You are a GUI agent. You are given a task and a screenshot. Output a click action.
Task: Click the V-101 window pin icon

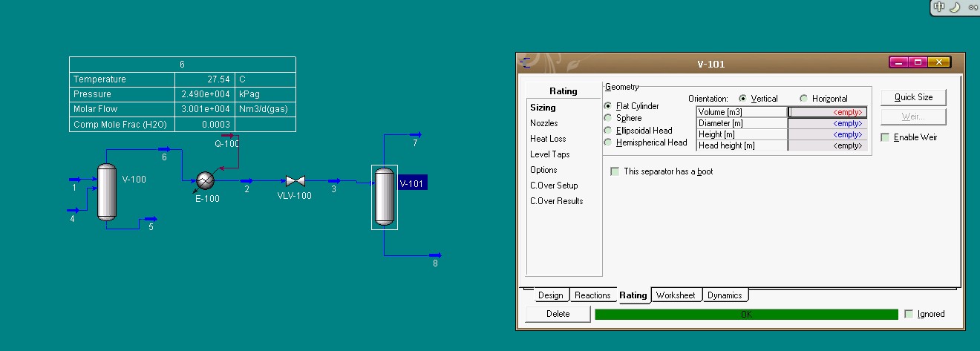(x=526, y=62)
